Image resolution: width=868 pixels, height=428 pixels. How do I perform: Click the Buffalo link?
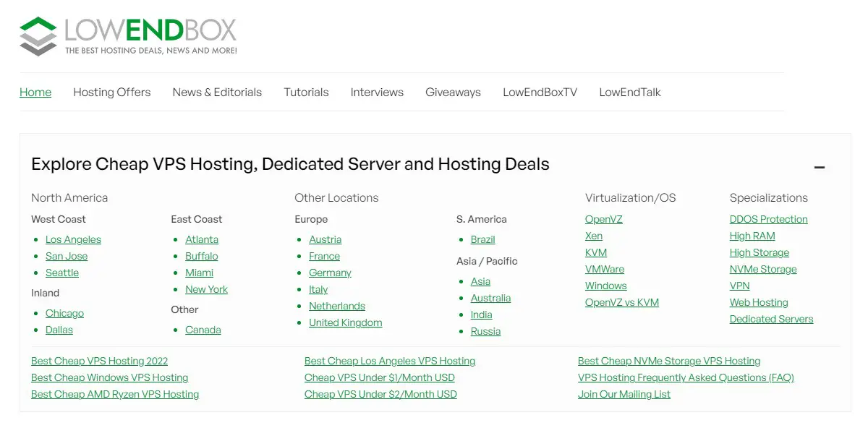tap(202, 256)
